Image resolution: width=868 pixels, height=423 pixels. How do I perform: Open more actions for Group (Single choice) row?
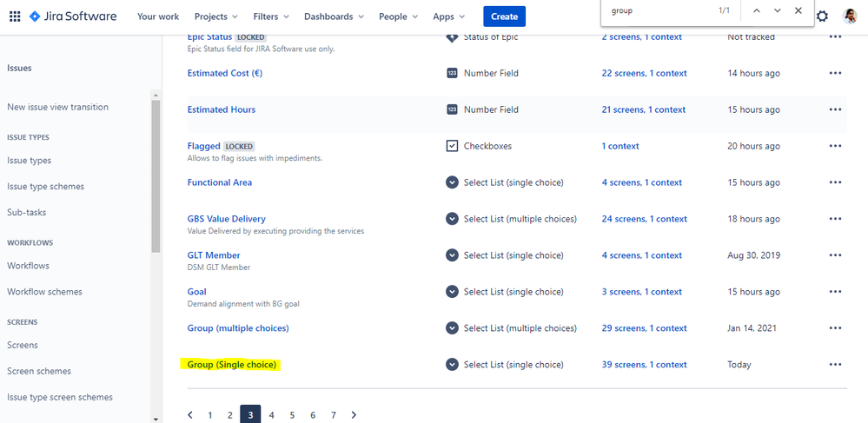pos(835,364)
